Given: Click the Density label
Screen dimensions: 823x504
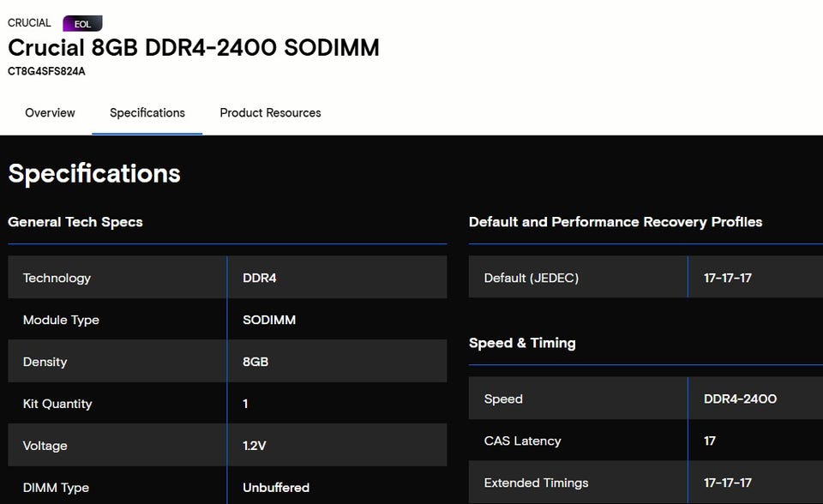Looking at the screenshot, I should [45, 362].
